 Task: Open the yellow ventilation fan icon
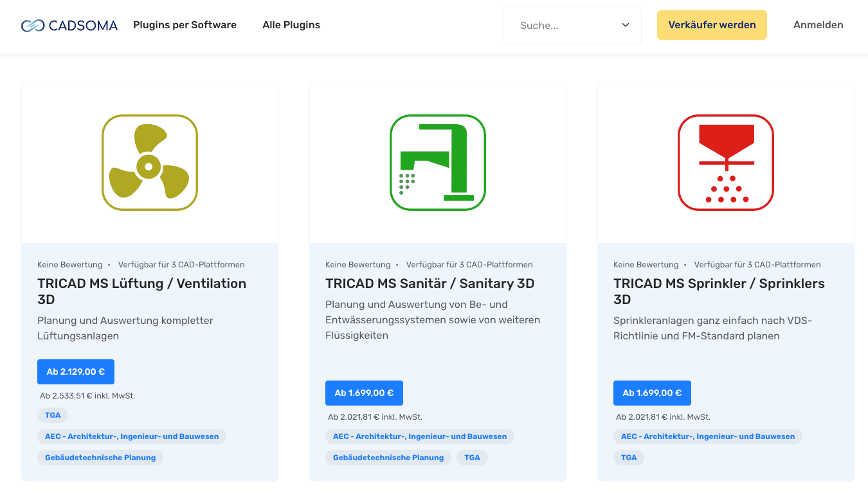tap(149, 163)
